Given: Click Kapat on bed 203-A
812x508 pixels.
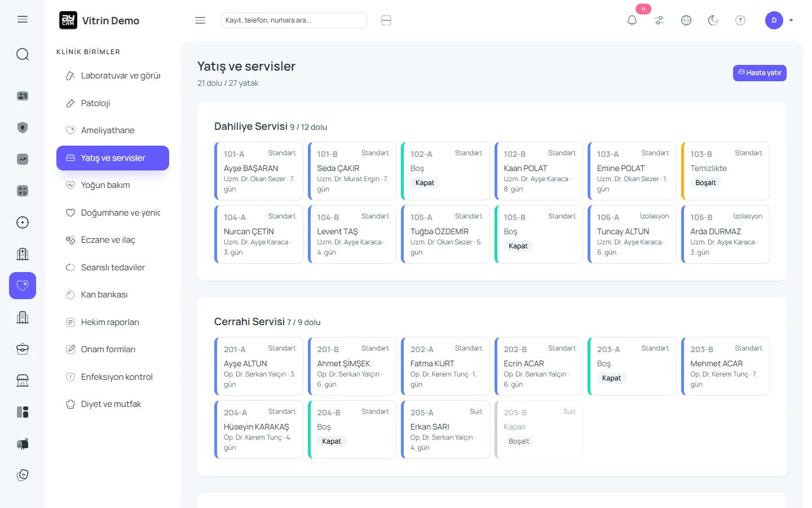Looking at the screenshot, I should point(611,378).
